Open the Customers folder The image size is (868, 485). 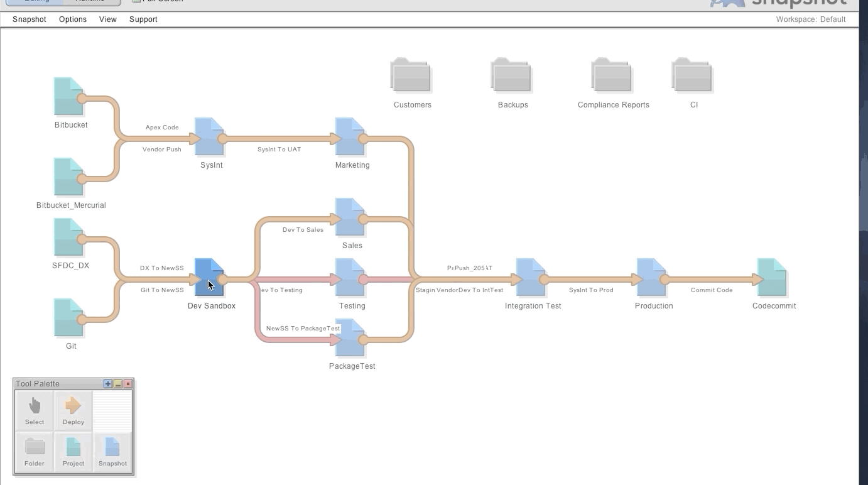(411, 75)
